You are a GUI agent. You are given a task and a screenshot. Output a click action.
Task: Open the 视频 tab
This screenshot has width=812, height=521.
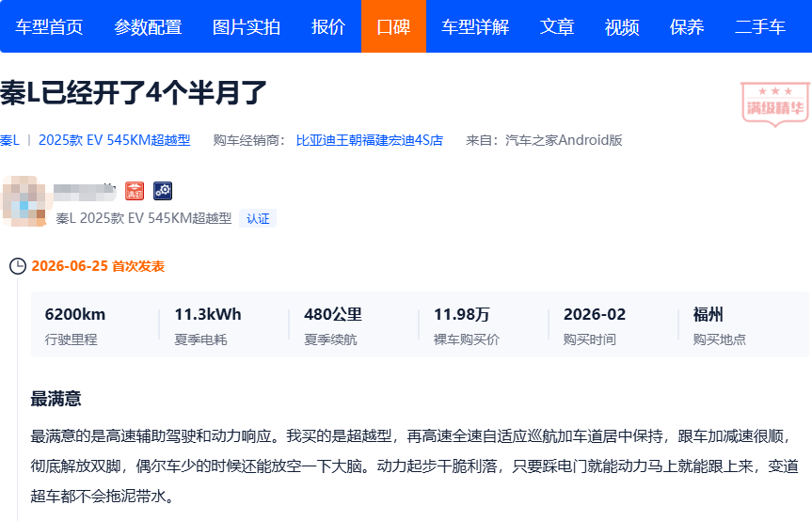(622, 26)
